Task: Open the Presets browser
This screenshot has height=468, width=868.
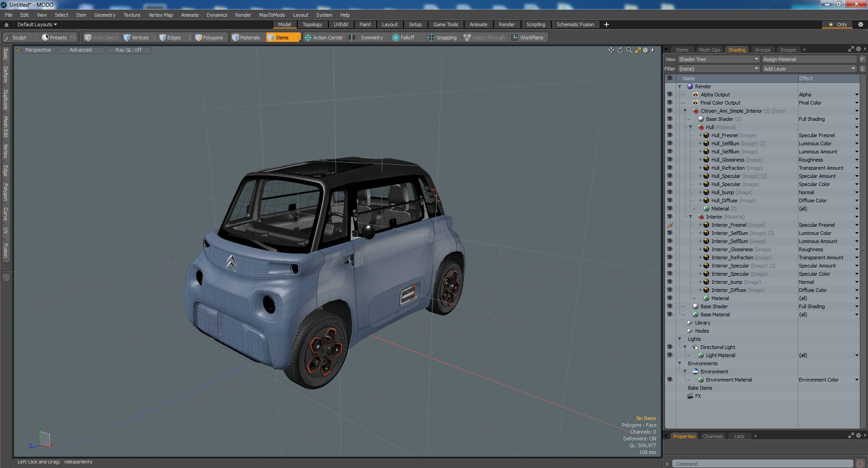Action: tap(58, 38)
